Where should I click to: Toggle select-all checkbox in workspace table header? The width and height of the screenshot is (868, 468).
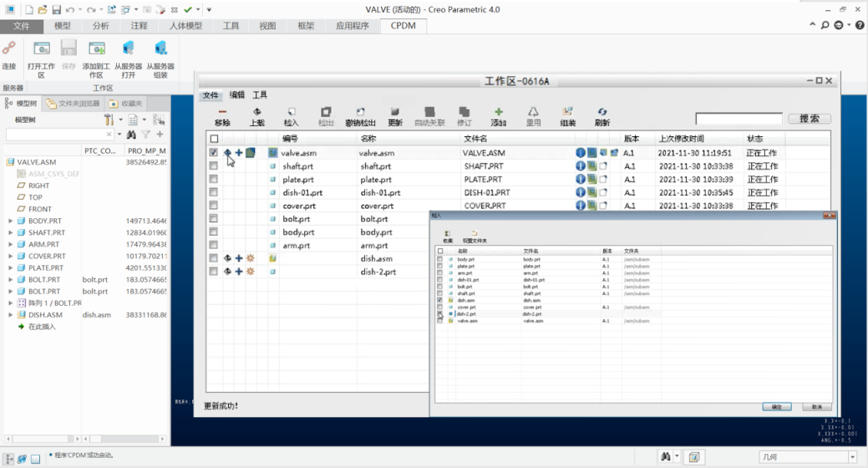point(214,139)
